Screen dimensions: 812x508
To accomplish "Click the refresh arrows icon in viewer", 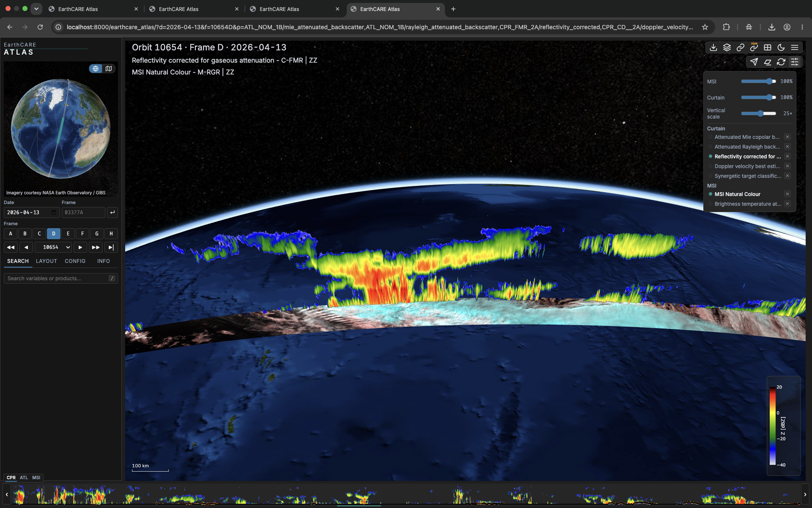I will 781,62.
